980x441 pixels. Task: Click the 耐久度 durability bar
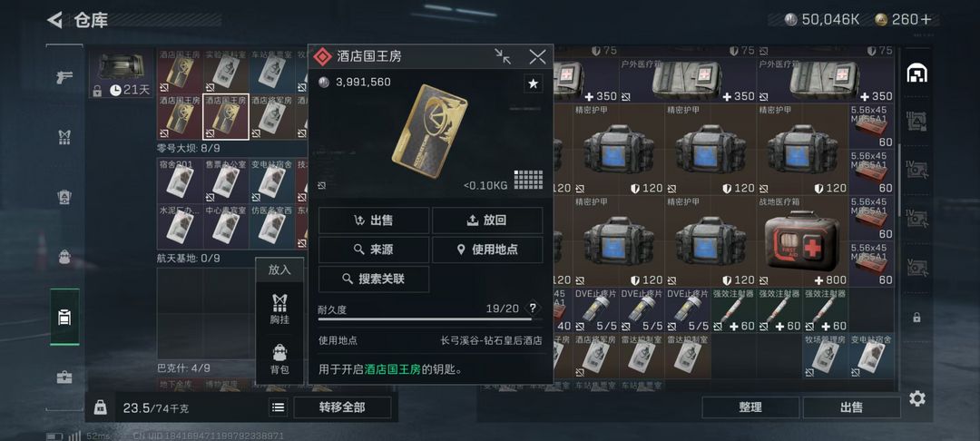pos(425,318)
